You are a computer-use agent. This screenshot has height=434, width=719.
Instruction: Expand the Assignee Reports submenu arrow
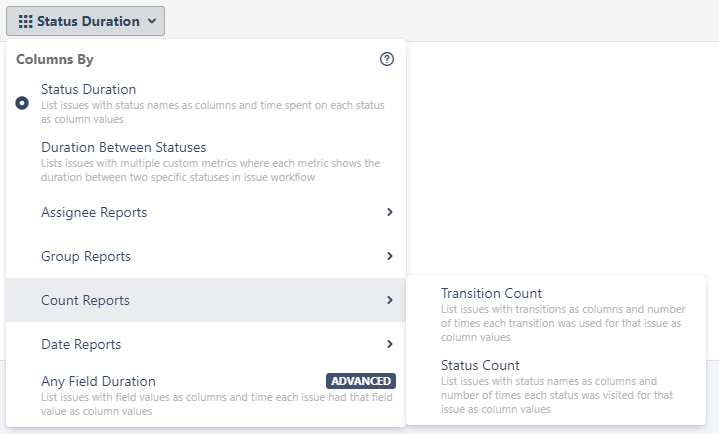pyautogui.click(x=389, y=212)
